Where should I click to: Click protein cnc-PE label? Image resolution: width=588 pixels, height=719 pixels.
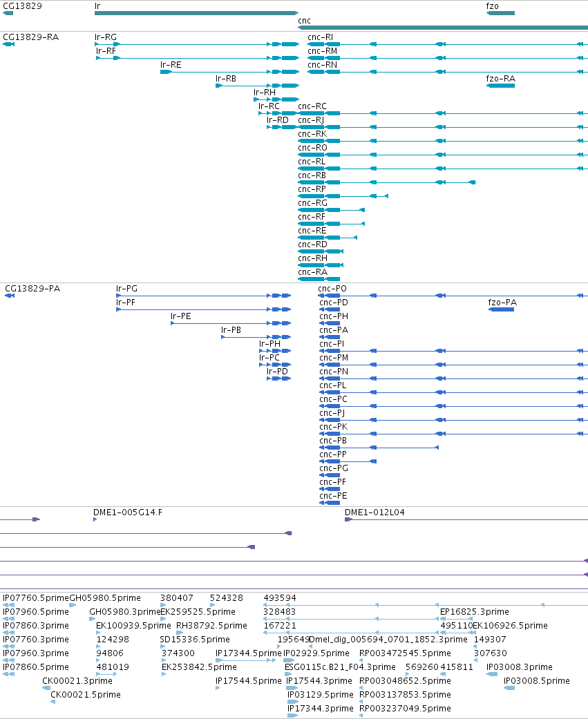pos(334,495)
